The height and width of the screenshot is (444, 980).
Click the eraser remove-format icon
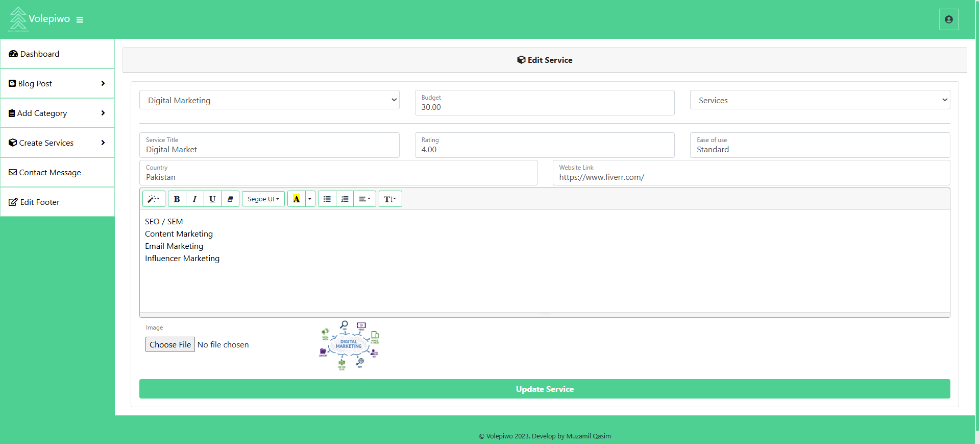[x=230, y=199]
